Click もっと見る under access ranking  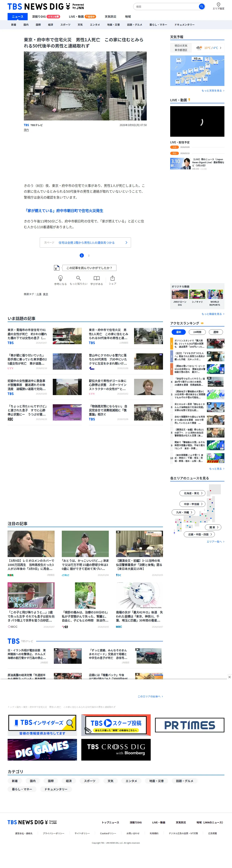tap(216, 469)
